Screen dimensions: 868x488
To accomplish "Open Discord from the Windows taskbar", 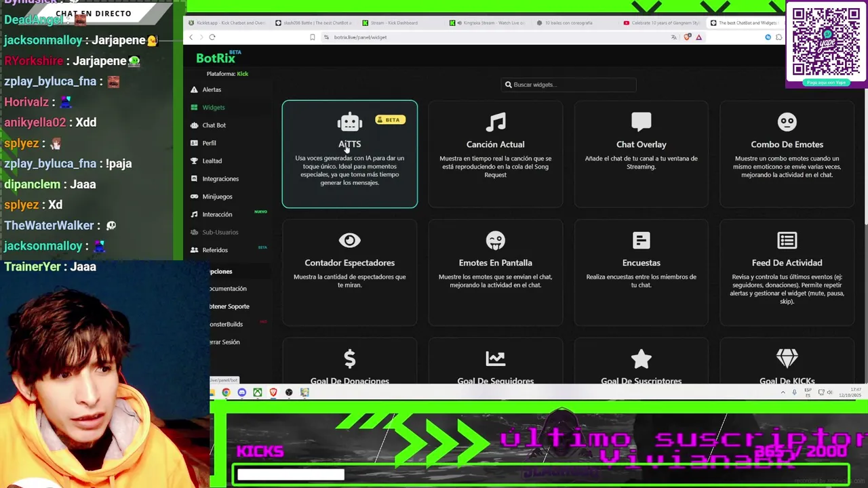I will (241, 392).
